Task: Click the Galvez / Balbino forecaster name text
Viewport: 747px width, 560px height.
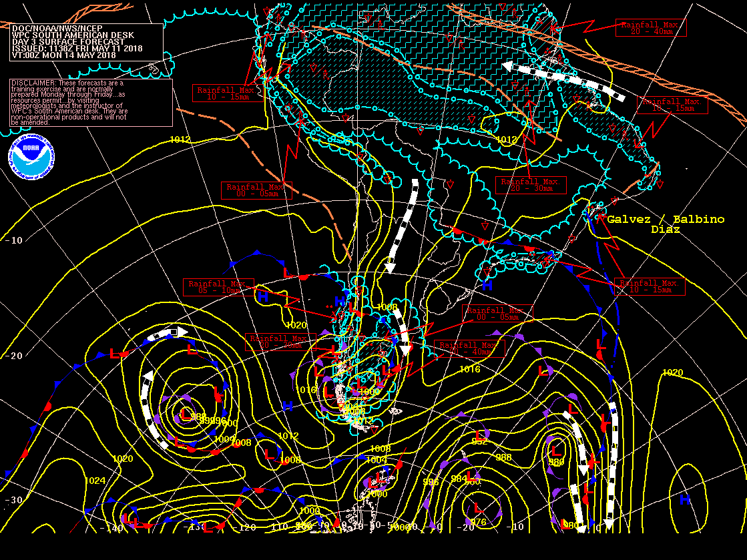Action: tap(666, 220)
